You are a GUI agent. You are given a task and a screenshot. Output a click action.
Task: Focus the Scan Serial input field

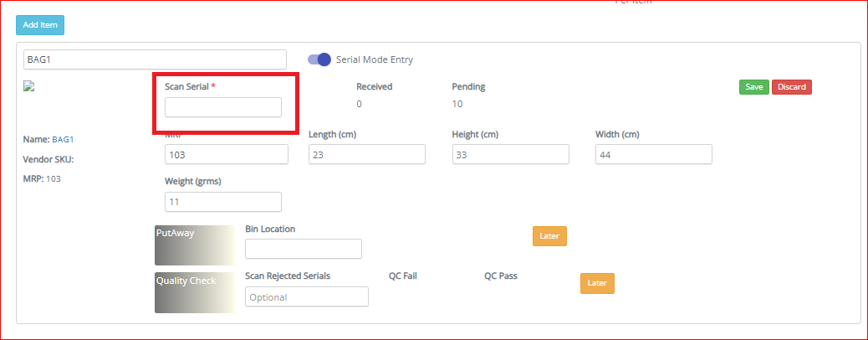[x=223, y=107]
